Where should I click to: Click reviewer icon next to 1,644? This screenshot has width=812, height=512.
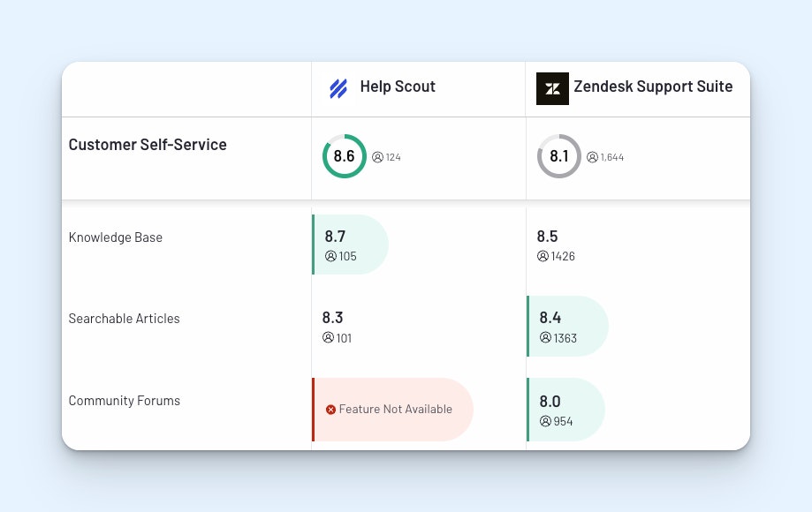(x=592, y=157)
